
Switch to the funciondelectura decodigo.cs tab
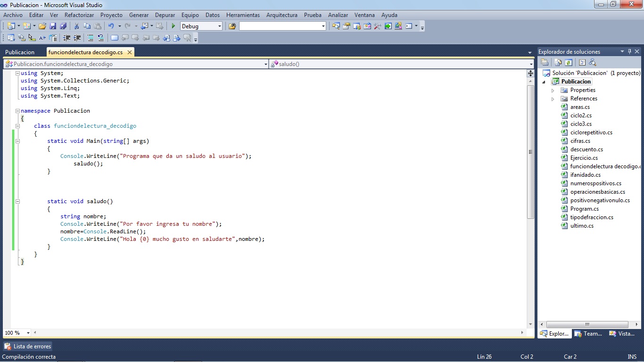click(x=86, y=52)
